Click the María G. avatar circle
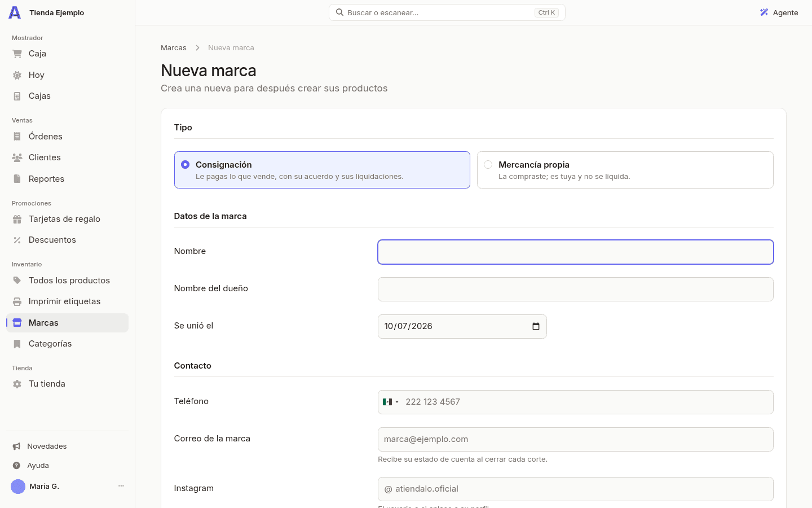Screen dimensions: 812x508 tap(18, 487)
